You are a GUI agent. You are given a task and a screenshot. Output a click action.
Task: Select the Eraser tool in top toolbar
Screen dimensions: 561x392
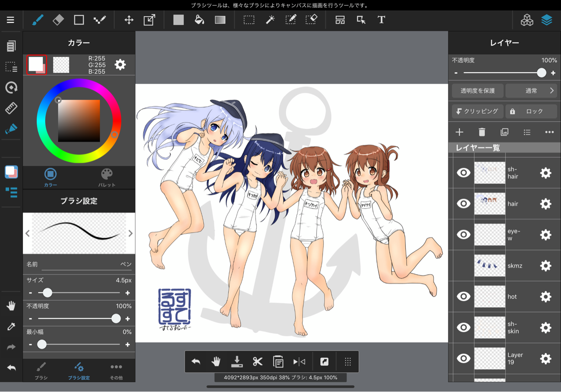click(x=58, y=20)
